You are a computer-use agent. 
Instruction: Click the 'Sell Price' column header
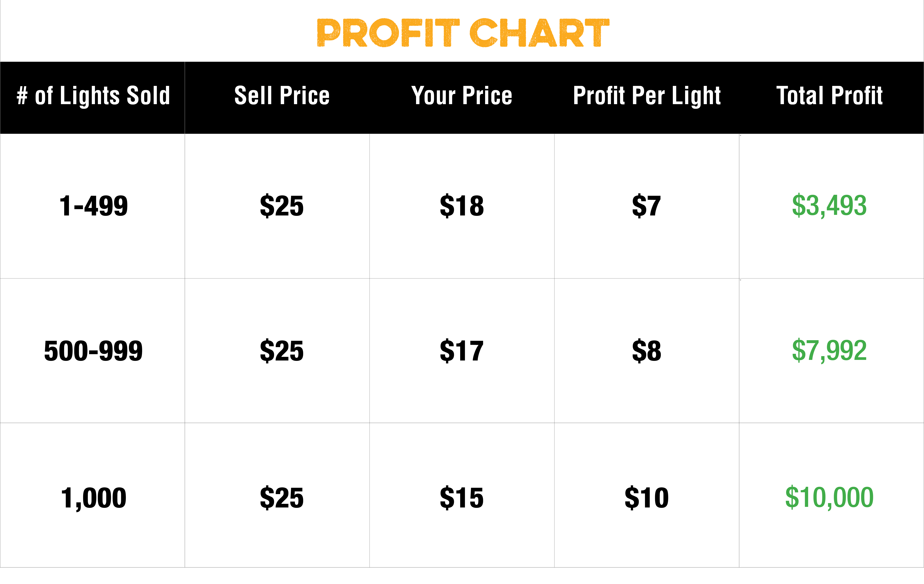[x=282, y=96]
